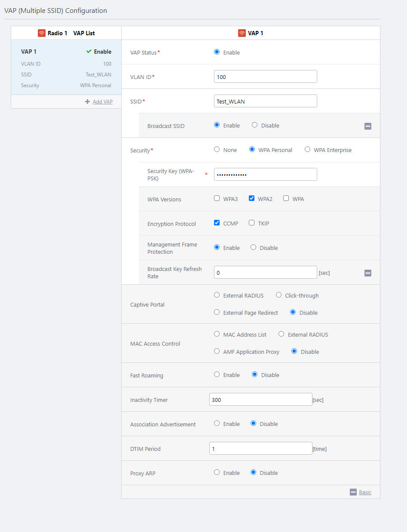Click the Inactivity Timer input field
The image size is (407, 532).
coord(260,399)
